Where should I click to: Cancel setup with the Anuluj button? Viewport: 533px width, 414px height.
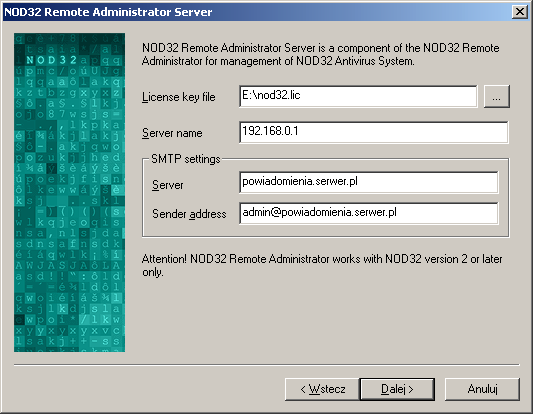[x=482, y=389]
